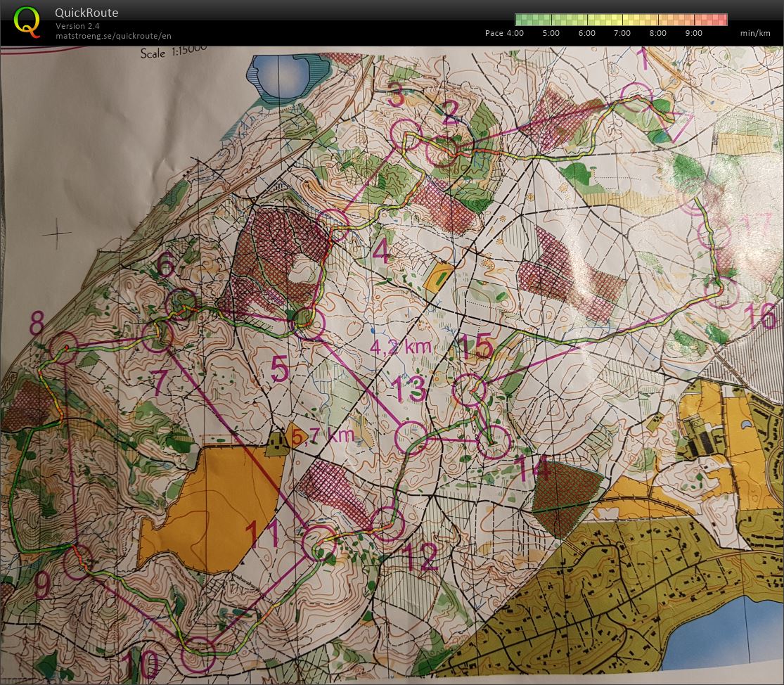Click the Pace 4:00 legend label
784x685 pixels.
(x=504, y=33)
